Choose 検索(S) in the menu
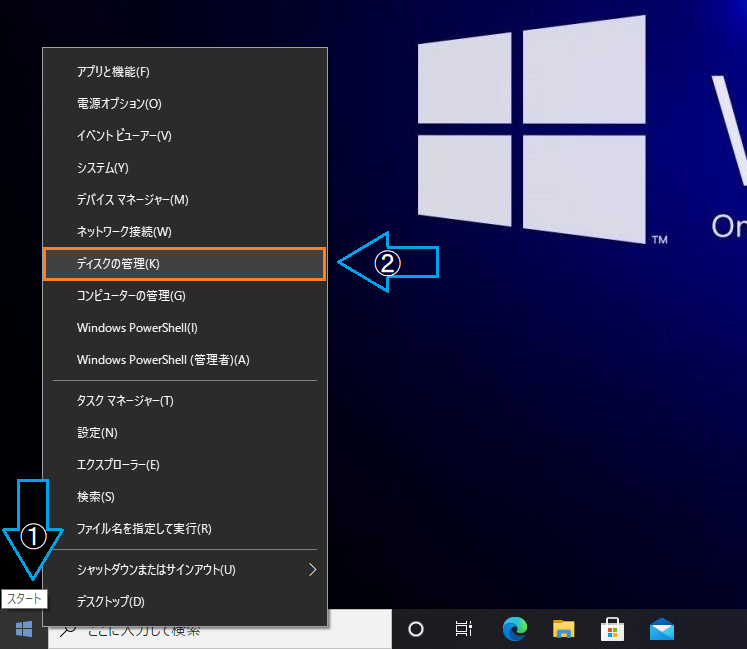Screen dimensions: 747x649 [x=185, y=497]
